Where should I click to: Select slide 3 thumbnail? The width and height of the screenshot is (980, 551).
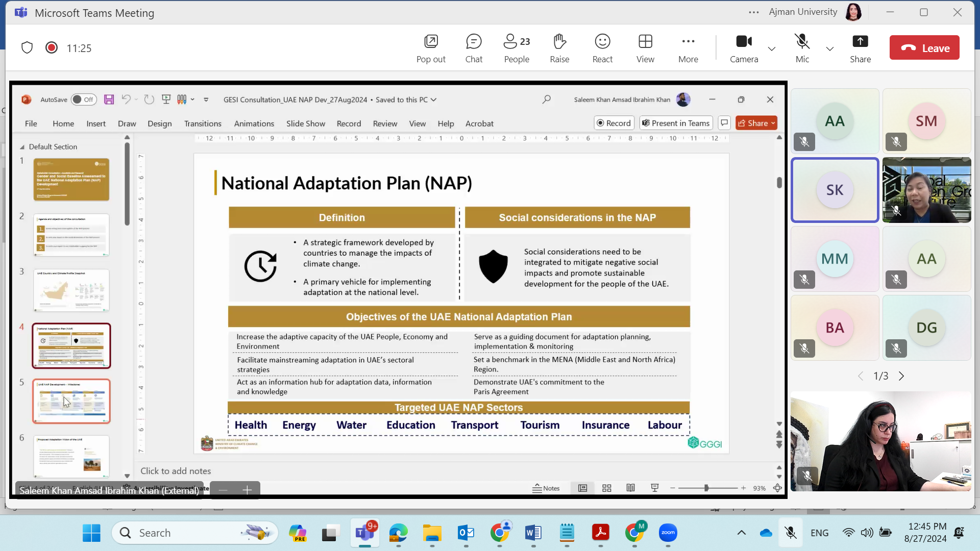tap(71, 290)
